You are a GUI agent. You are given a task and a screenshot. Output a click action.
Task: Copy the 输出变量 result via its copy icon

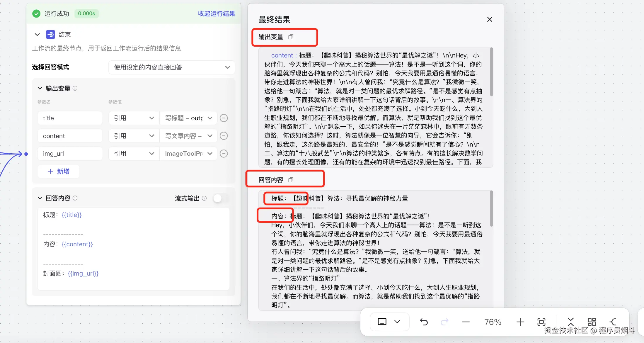(291, 37)
